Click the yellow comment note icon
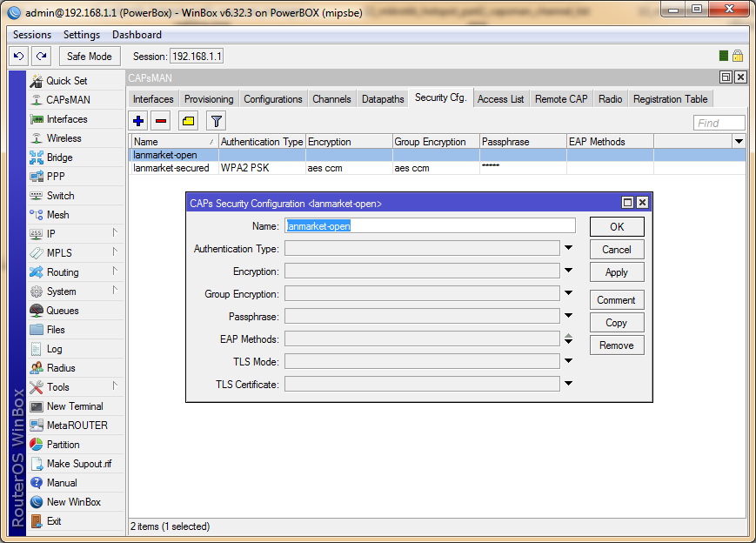The image size is (756, 543). click(188, 121)
